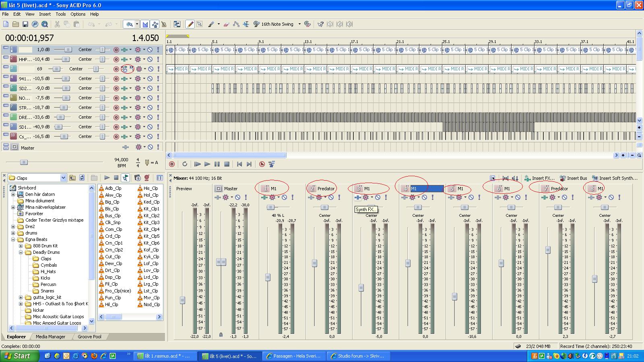This screenshot has width=644, height=362.
Task: Stop playback with the Stop button
Action: [x=227, y=164]
